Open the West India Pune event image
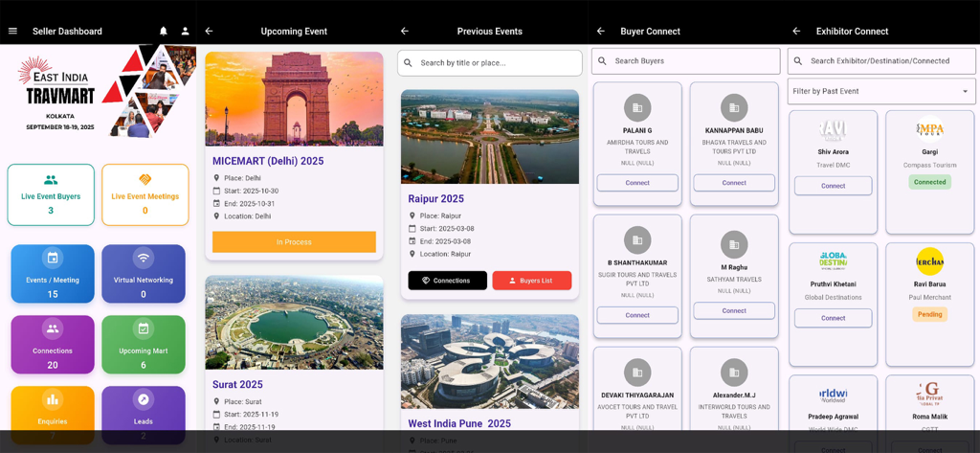 click(490, 362)
